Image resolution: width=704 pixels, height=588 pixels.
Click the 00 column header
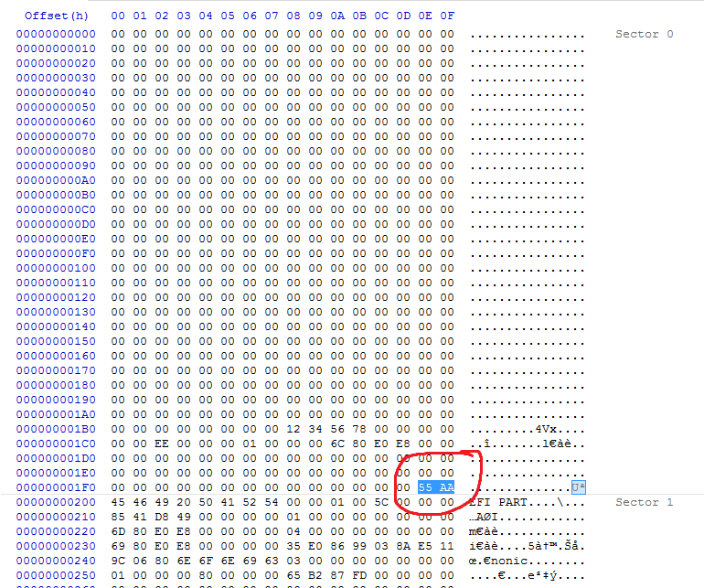118,16
